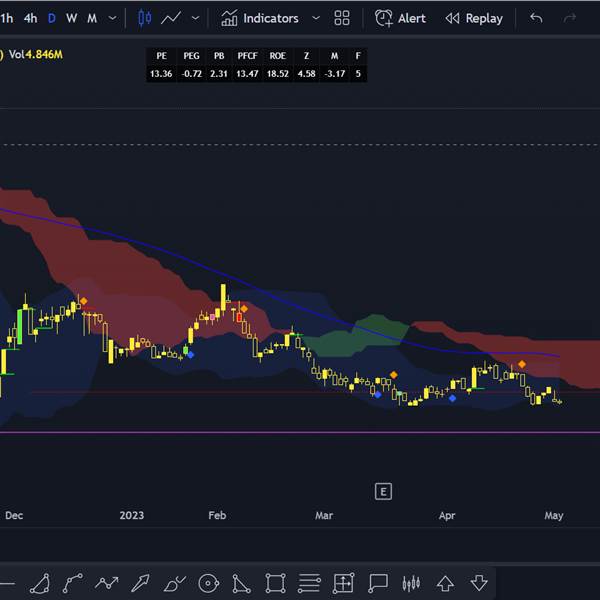
Task: Click the Dec label on time axis
Action: pyautogui.click(x=14, y=515)
